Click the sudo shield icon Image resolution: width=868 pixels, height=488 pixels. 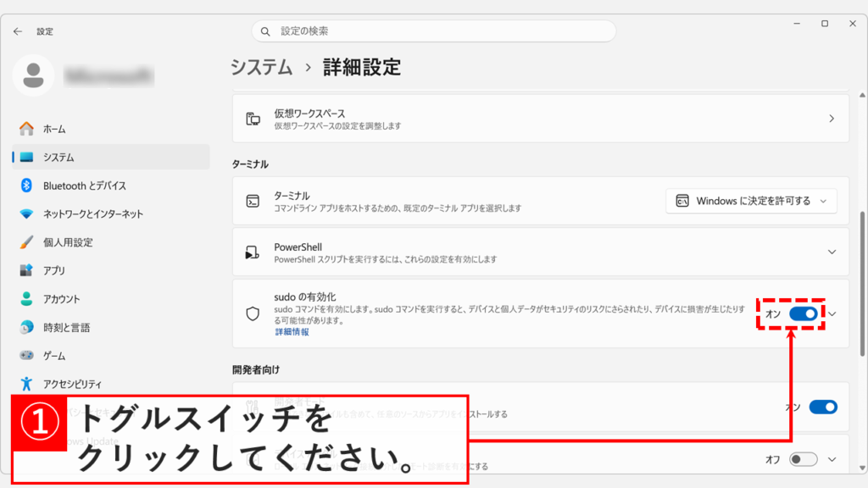pos(253,313)
